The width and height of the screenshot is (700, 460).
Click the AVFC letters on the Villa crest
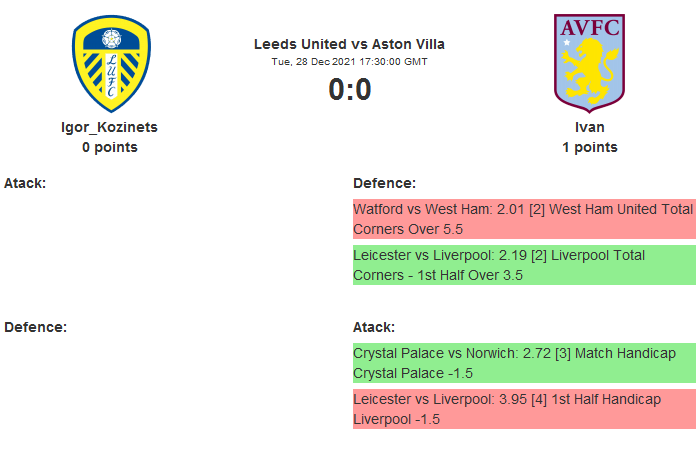[x=590, y=27]
